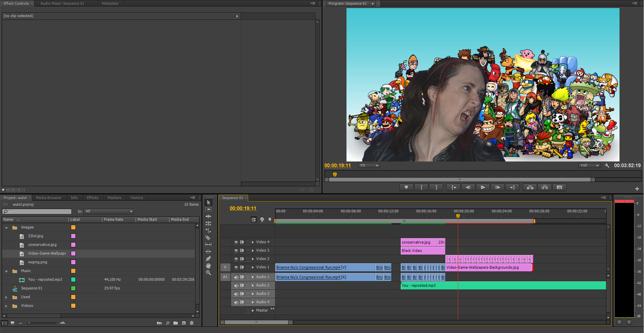The height and width of the screenshot is (333, 644).
Task: Select the Hand tool
Action: [x=208, y=266]
